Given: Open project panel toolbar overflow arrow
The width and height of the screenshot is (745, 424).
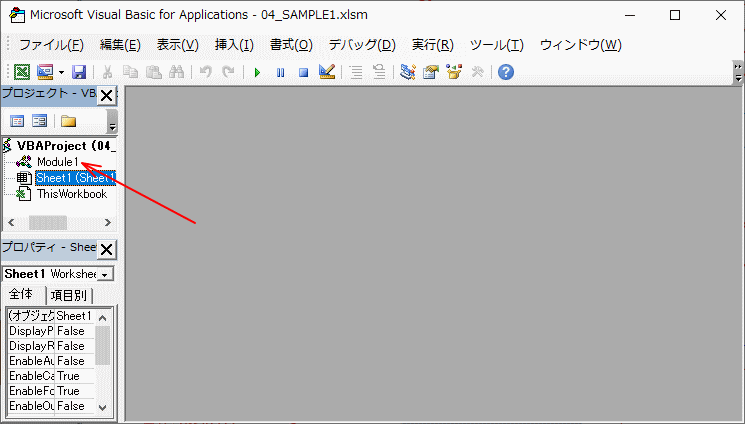Looking at the screenshot, I should coord(112,122).
